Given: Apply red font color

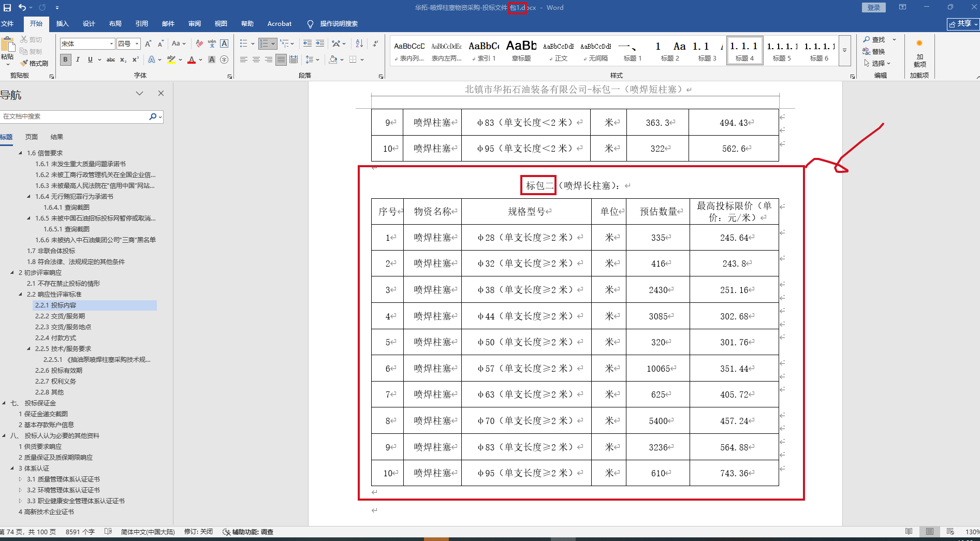Looking at the screenshot, I should [x=192, y=60].
